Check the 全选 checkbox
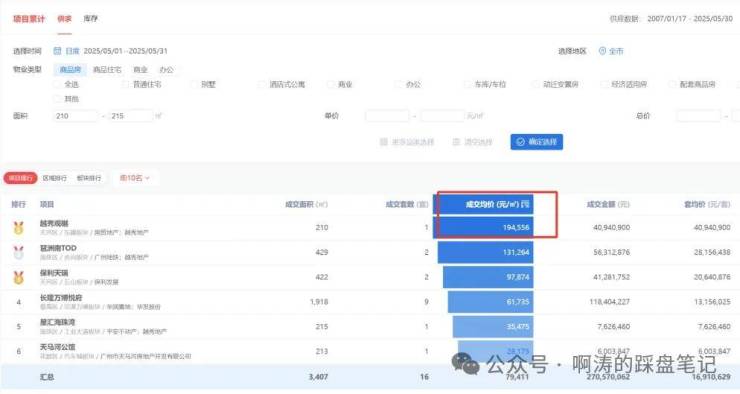This screenshot has width=740, height=394. (58, 84)
